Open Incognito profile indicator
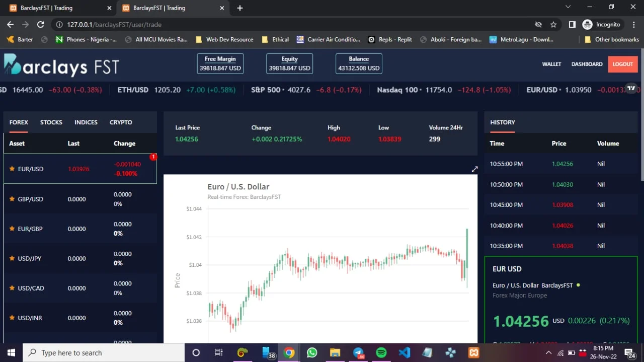644x362 pixels. coord(602,24)
